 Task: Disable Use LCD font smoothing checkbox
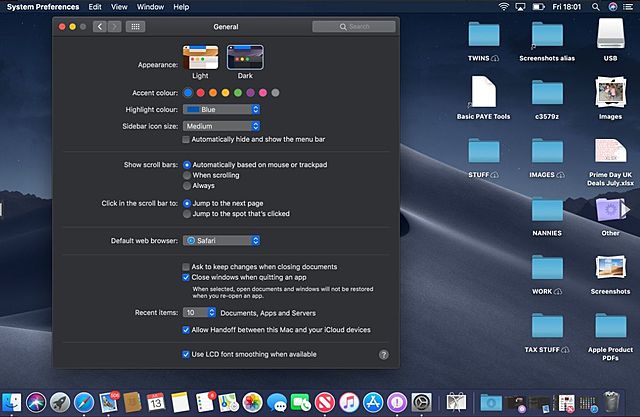point(186,354)
